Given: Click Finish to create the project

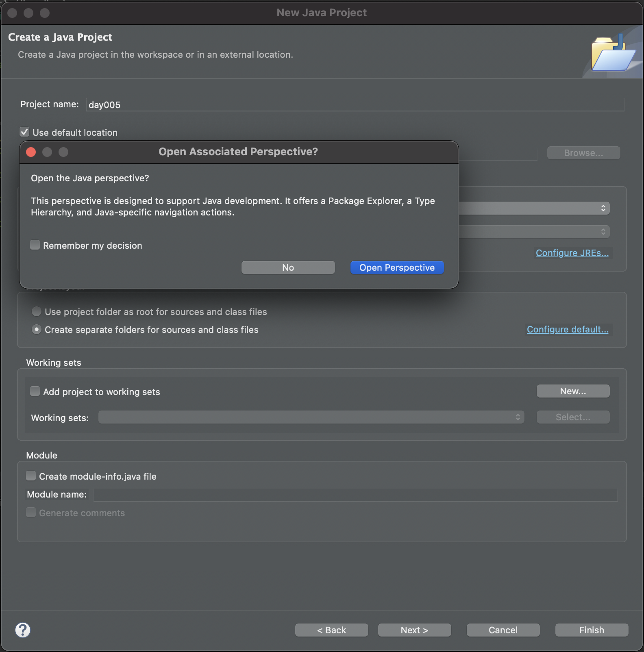Looking at the screenshot, I should pyautogui.click(x=592, y=630).
